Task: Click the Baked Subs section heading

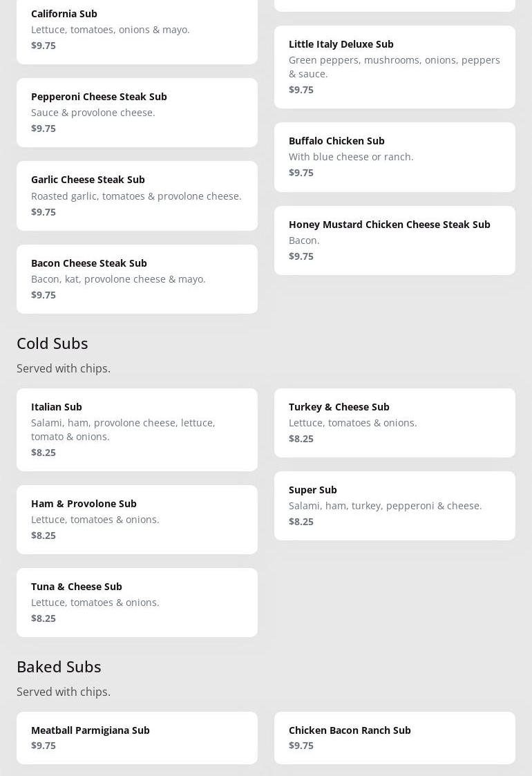Action: click(59, 667)
